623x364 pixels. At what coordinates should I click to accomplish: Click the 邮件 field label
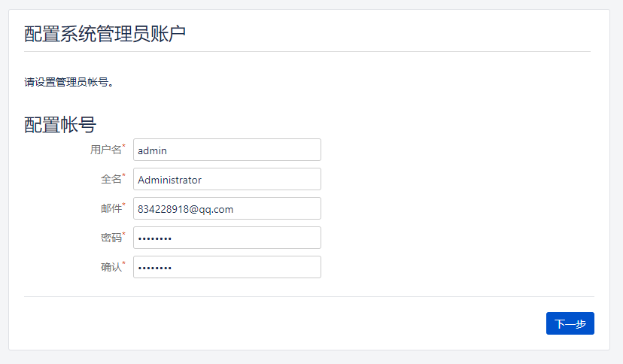[x=111, y=208]
